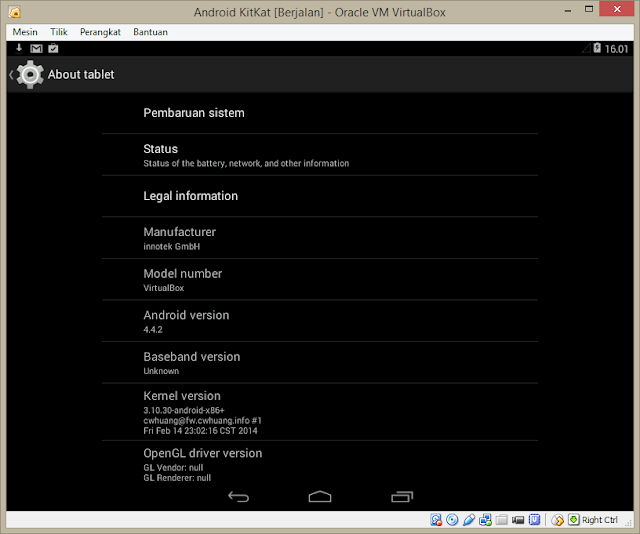Tap the Android home navigation button
The image size is (640, 534).
(320, 496)
